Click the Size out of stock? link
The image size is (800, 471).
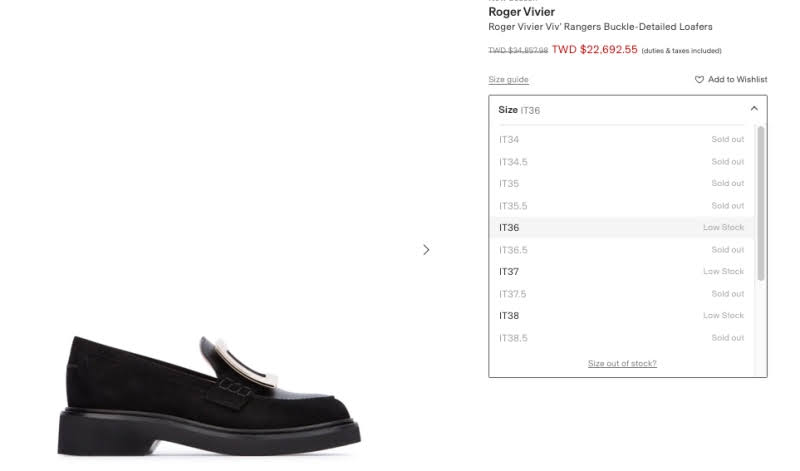coord(622,363)
